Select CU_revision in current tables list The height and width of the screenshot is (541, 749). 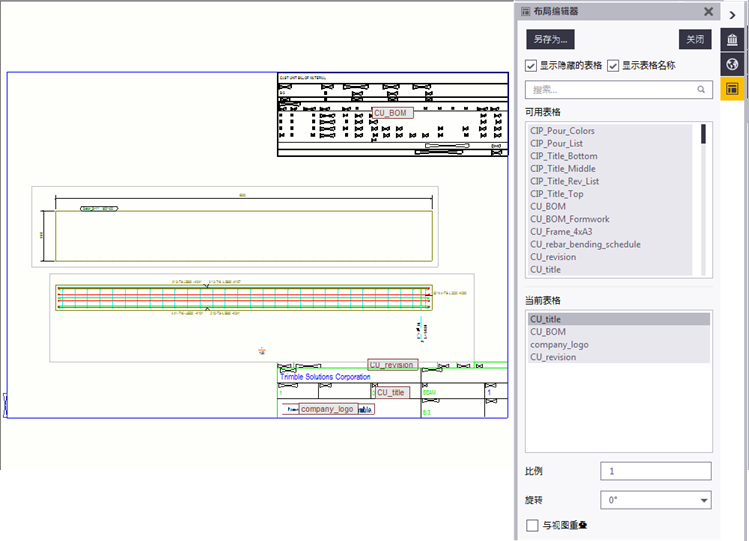point(553,357)
